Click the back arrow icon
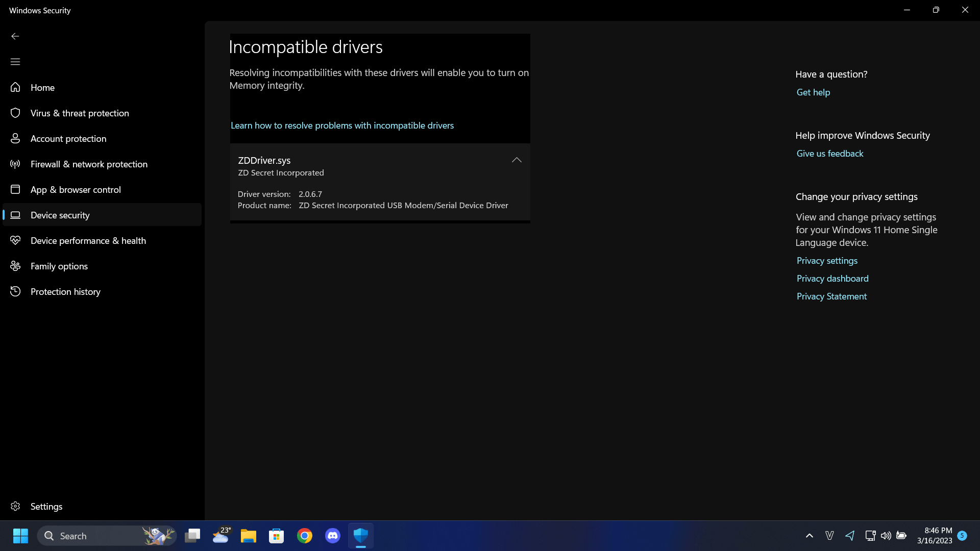The image size is (980, 551). (15, 36)
